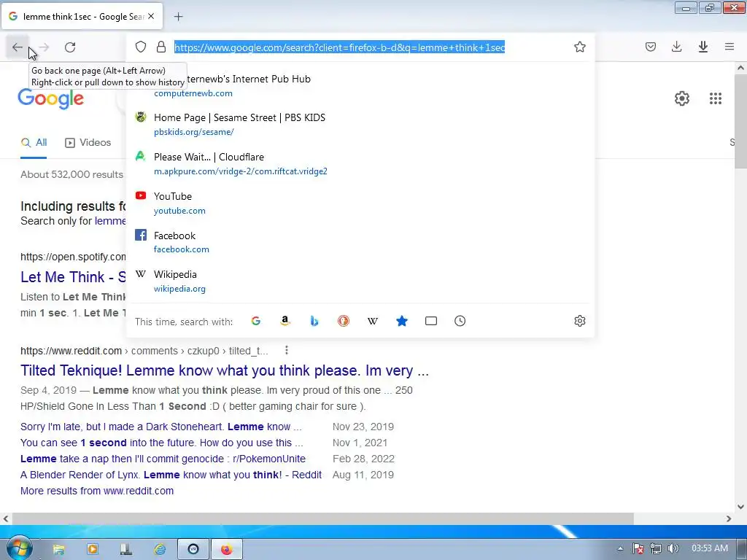Open the downloads panel
747x560 pixels.
coord(676,47)
